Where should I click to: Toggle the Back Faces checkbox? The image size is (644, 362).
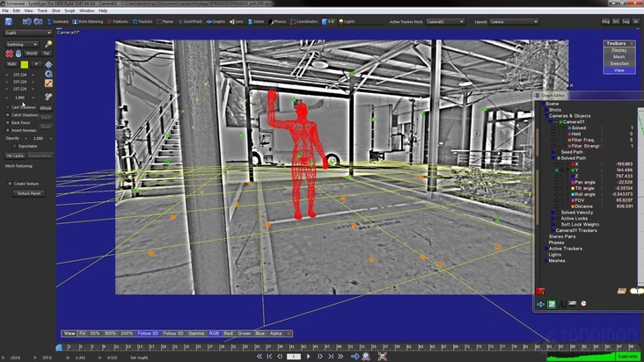tap(8, 122)
